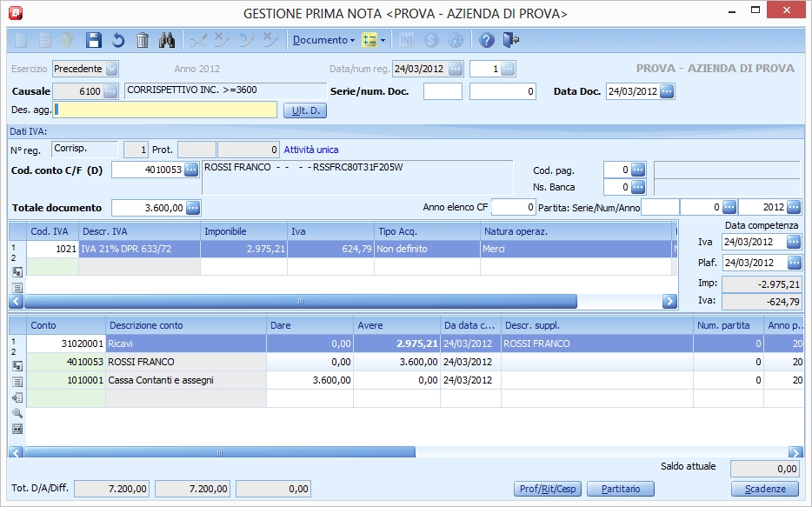The height and width of the screenshot is (507, 812).
Task: Open search with the binoculars icon
Action: [x=168, y=40]
